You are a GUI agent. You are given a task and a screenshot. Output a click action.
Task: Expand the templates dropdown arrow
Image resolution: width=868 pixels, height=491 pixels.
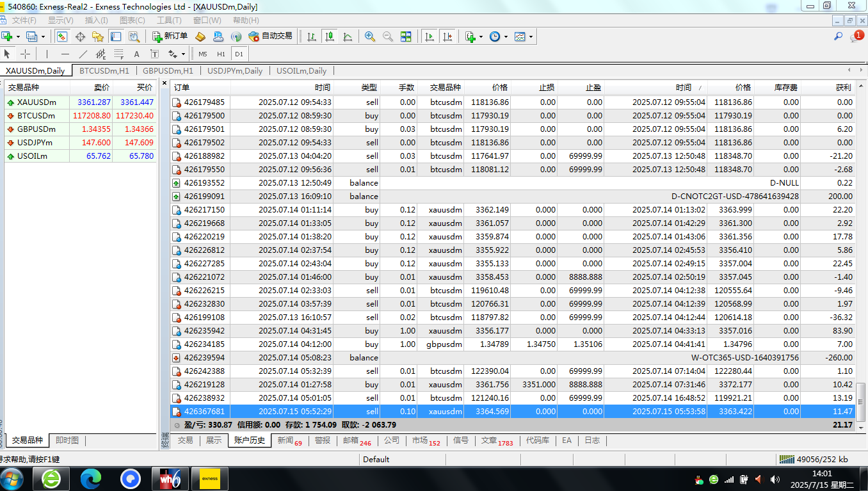(530, 36)
